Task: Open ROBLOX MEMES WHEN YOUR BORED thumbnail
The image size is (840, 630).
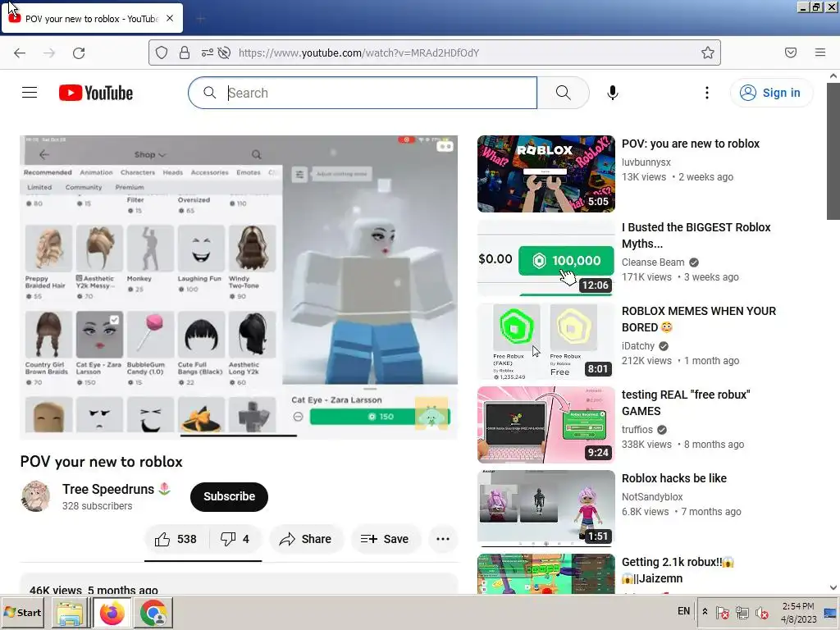Action: (x=546, y=341)
